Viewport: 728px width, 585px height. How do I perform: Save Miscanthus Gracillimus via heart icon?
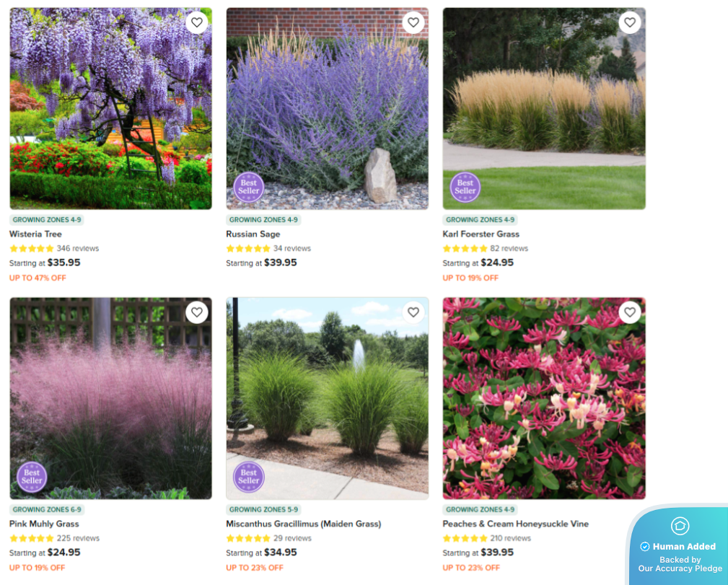click(413, 312)
